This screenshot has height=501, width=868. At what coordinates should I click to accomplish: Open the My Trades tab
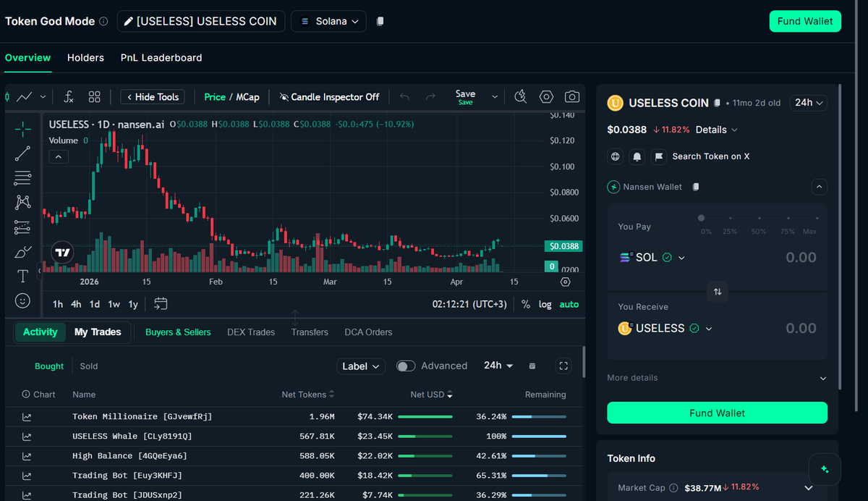pos(98,332)
